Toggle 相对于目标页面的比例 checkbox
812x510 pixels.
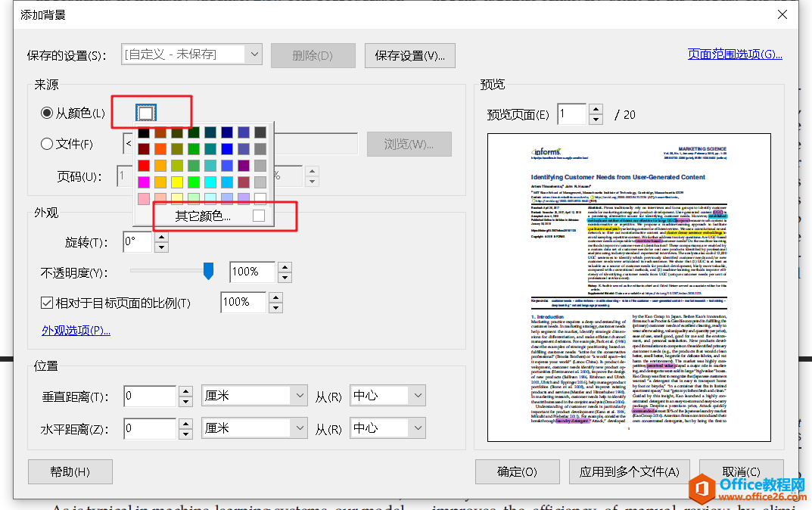tap(47, 303)
